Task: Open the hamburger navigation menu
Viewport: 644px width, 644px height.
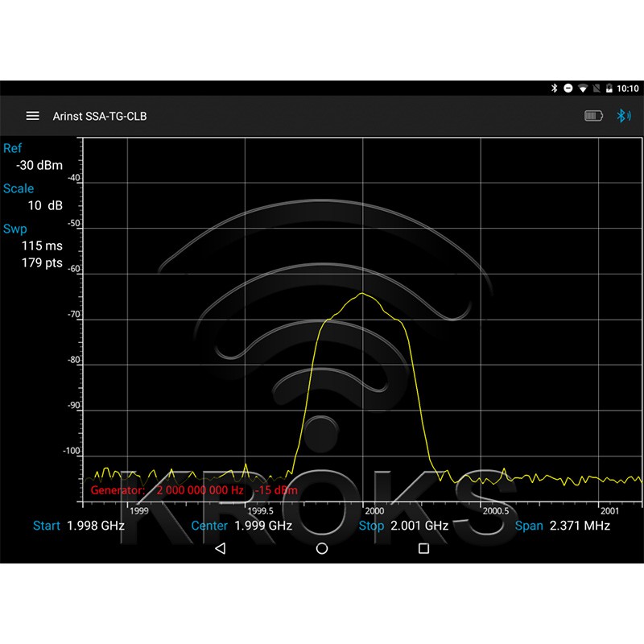Action: point(32,116)
